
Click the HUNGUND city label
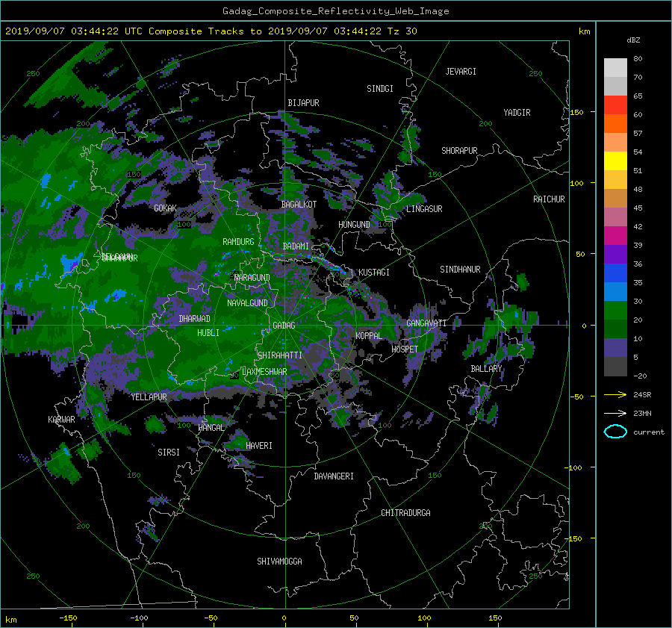click(354, 225)
